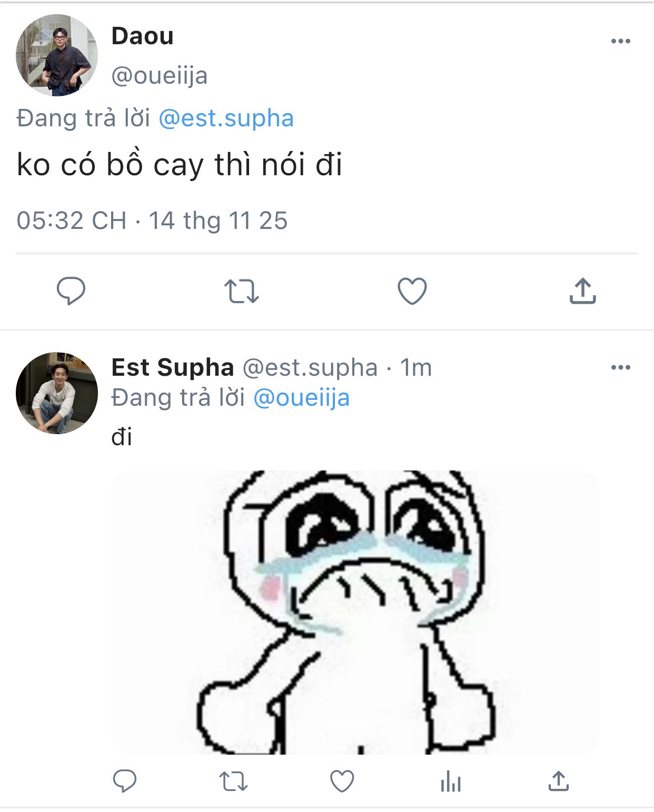This screenshot has height=812, width=654.
Task: Retweet Est Supha's reply
Action: pyautogui.click(x=233, y=781)
